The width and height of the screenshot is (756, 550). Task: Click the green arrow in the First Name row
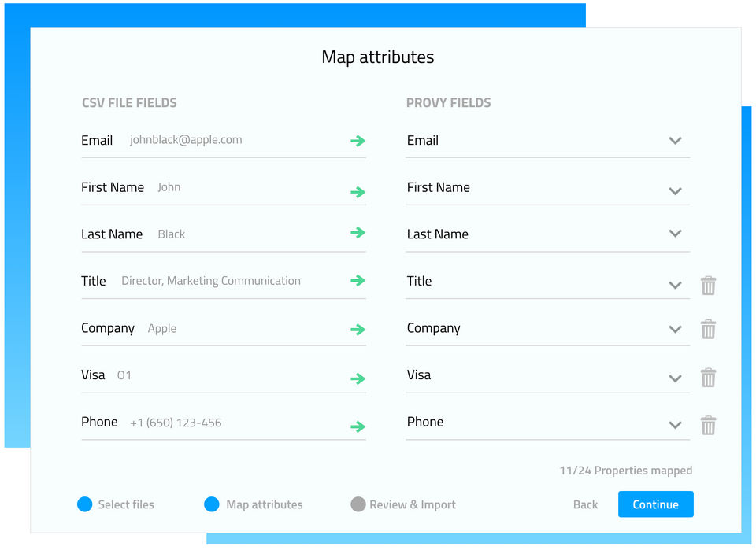[358, 192]
